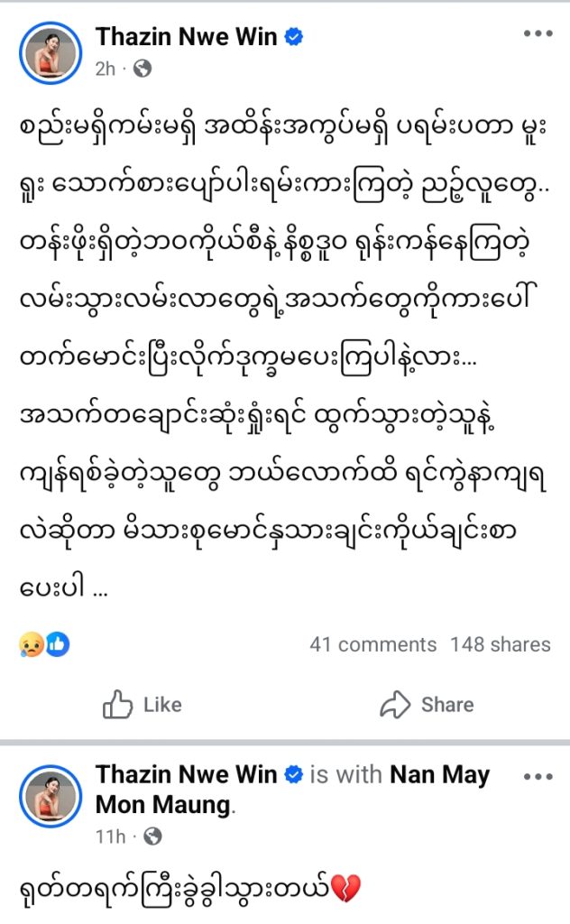Open first post's profile picture
570x924 pixels.
(49, 51)
